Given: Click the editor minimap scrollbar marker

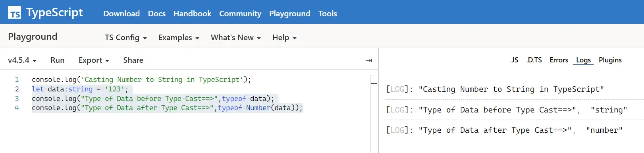Looking at the screenshot, I should pos(374,83).
